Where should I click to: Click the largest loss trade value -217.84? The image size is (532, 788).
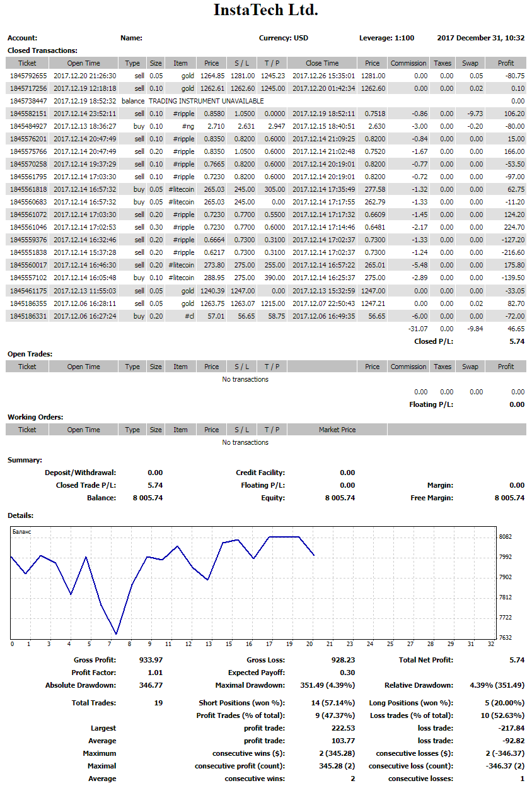coord(511,728)
